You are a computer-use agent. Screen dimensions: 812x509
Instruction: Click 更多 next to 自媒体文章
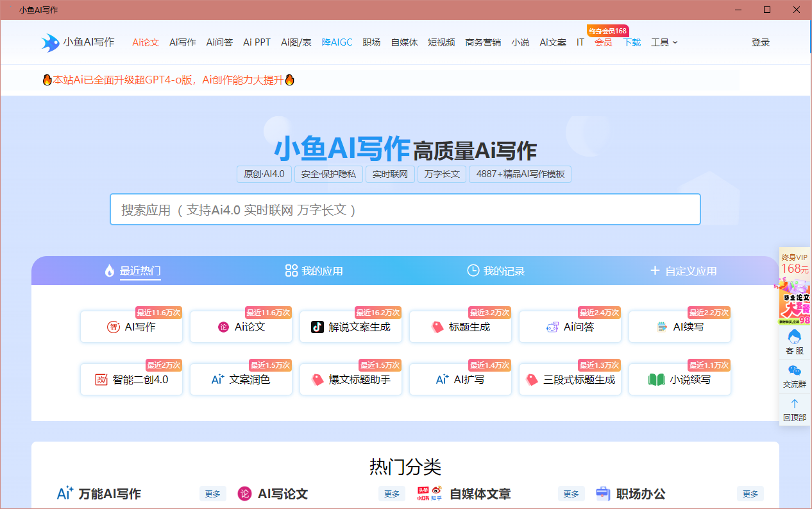tap(571, 494)
